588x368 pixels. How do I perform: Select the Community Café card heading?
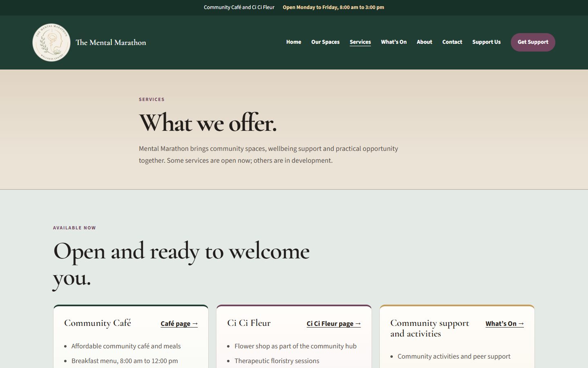[98, 323]
